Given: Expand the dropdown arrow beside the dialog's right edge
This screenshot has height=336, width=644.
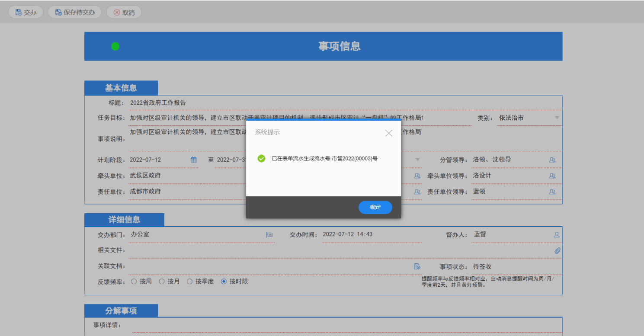Looking at the screenshot, I should (417, 160).
